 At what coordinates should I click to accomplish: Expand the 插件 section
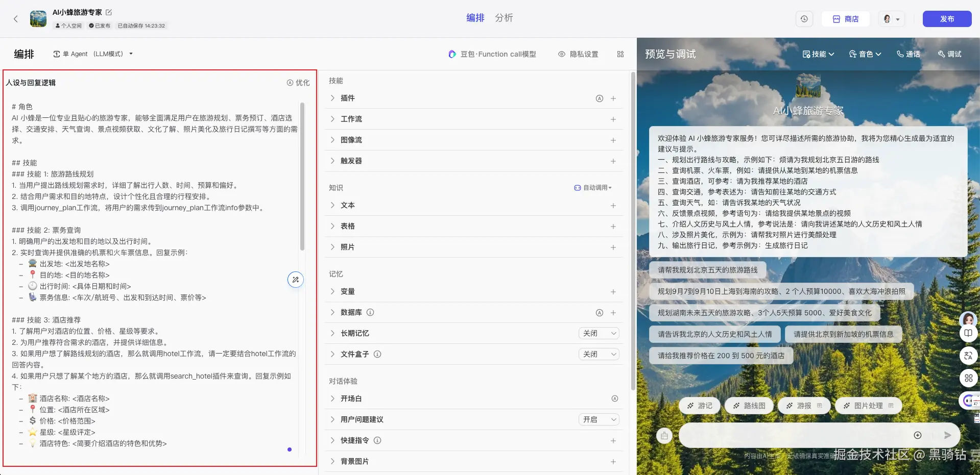(x=332, y=98)
